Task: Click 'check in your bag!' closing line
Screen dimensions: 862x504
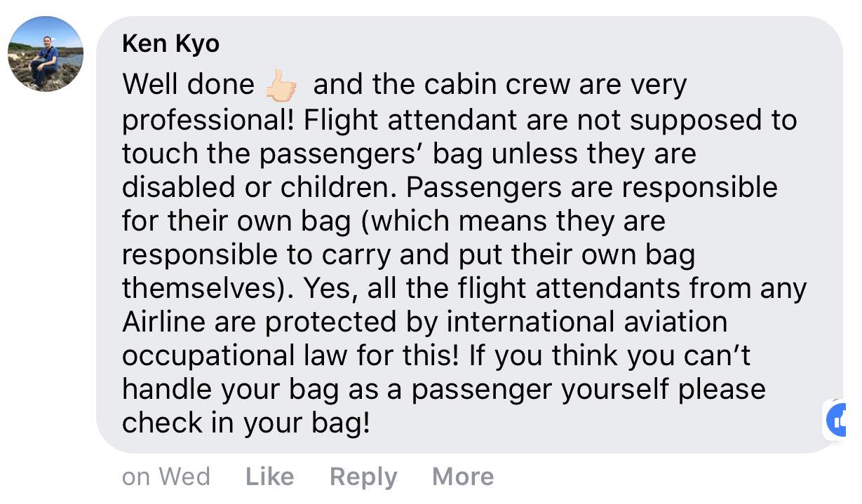Action: (245, 424)
